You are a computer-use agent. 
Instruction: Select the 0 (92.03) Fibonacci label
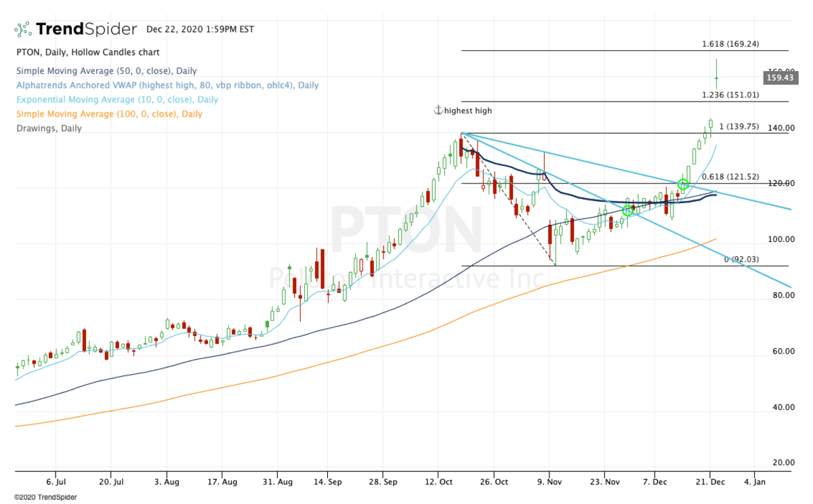742,259
